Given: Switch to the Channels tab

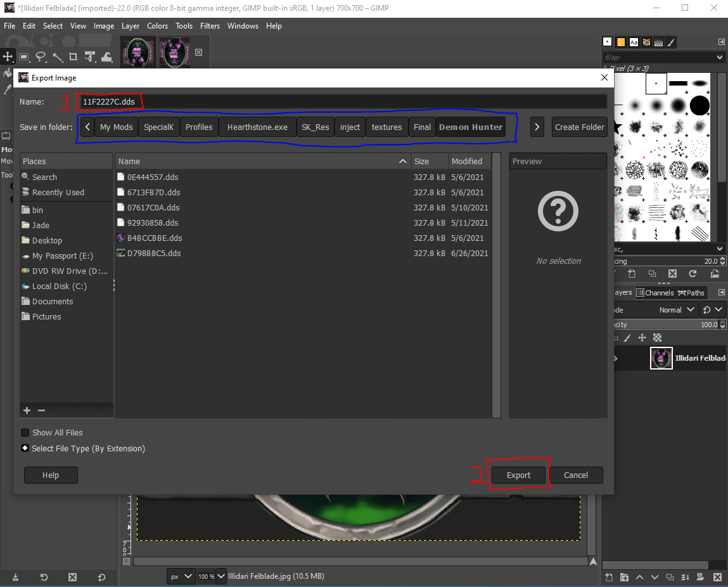Looking at the screenshot, I should [x=655, y=292].
